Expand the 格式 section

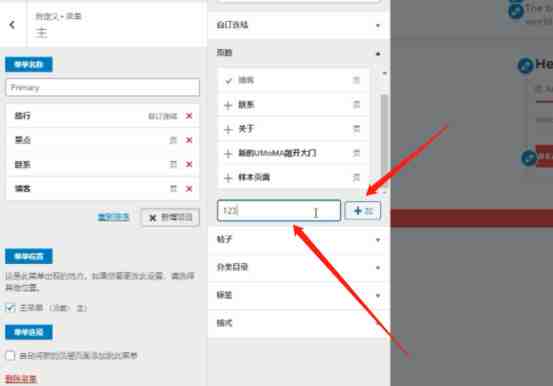(x=299, y=323)
